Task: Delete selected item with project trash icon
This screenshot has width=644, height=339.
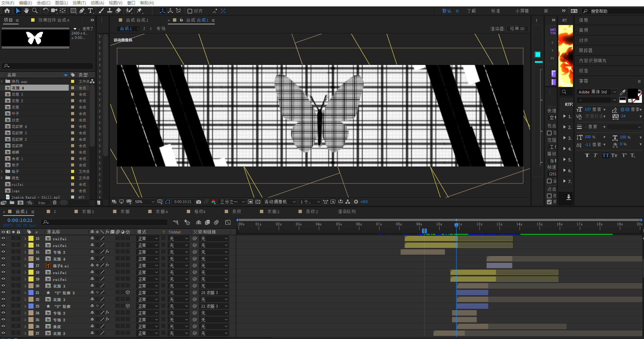Action: 54,203
